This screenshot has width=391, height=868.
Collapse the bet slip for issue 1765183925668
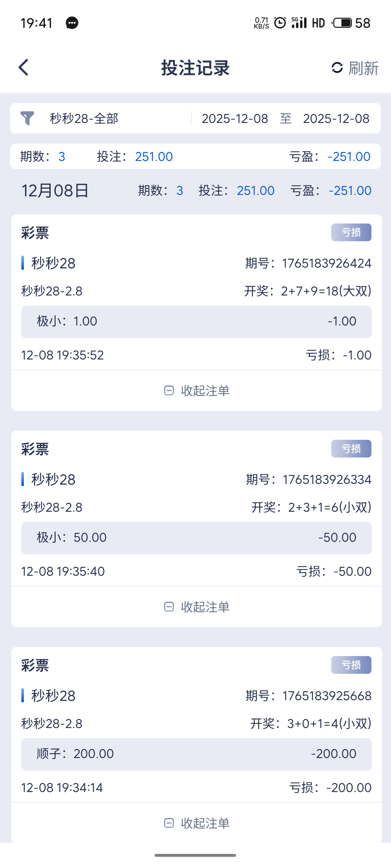point(197,823)
